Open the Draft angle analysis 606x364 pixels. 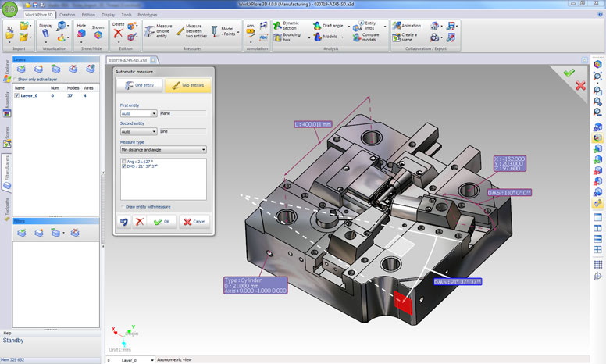(328, 26)
